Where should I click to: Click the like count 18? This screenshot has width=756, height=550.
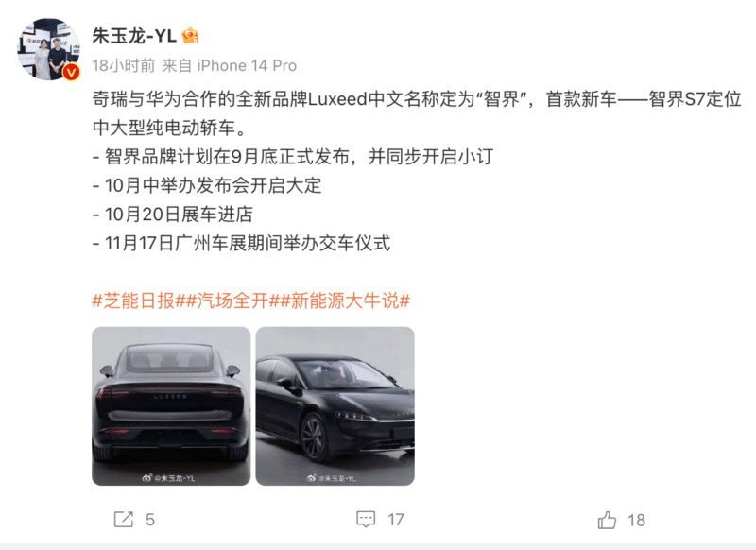pyautogui.click(x=636, y=520)
